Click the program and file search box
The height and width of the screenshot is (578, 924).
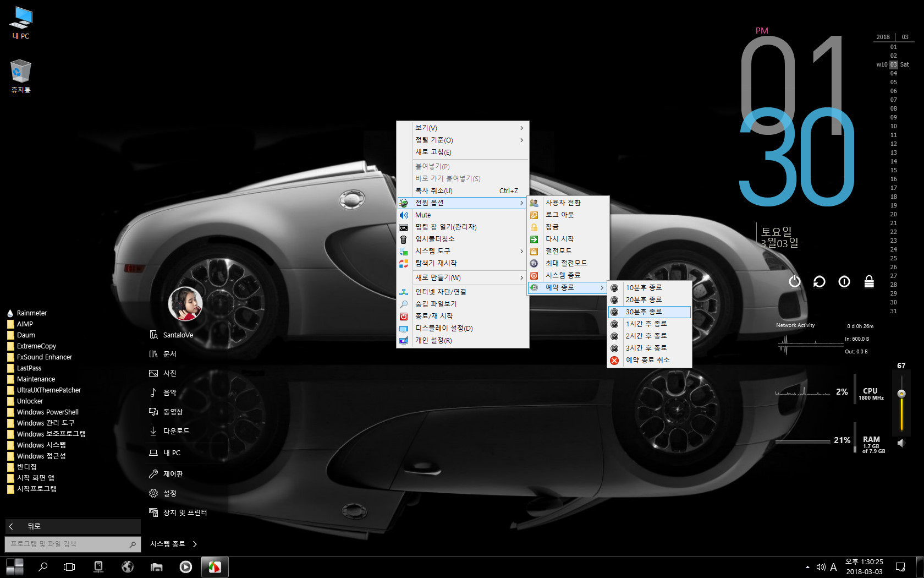(73, 544)
